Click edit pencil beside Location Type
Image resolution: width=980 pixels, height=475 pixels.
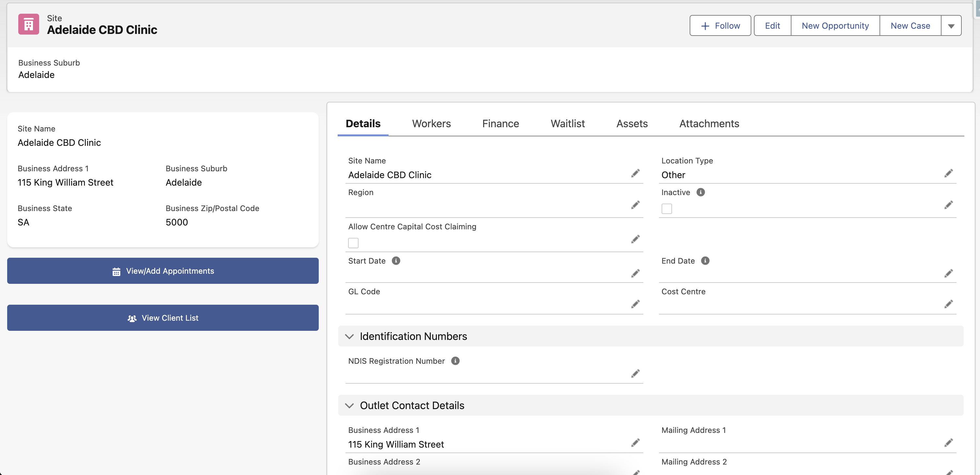click(x=948, y=174)
